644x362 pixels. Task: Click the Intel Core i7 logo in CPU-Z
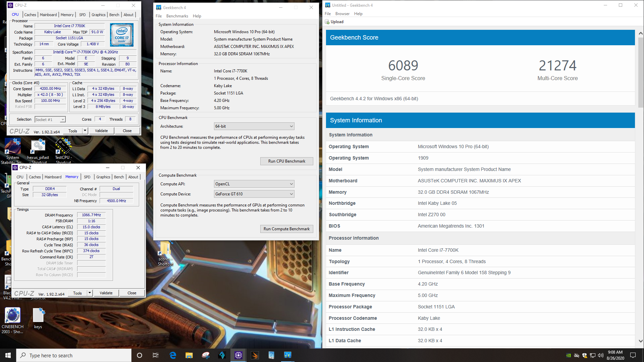pyautogui.click(x=122, y=35)
